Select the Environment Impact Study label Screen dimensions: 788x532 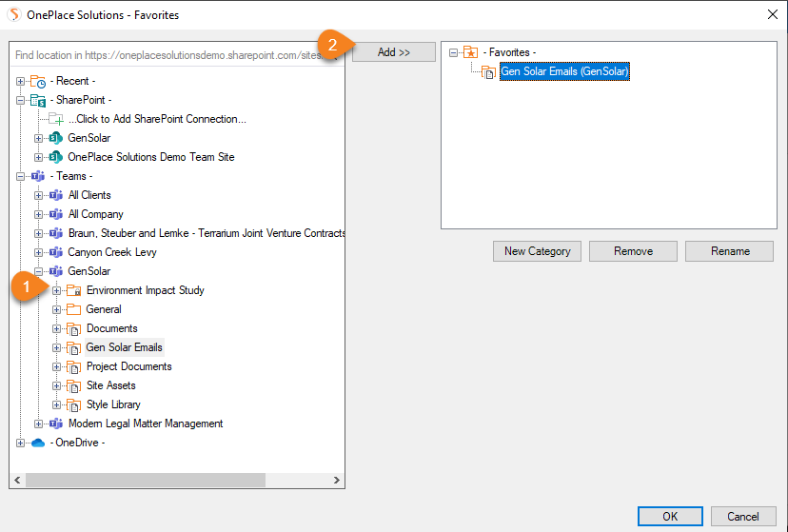146,290
